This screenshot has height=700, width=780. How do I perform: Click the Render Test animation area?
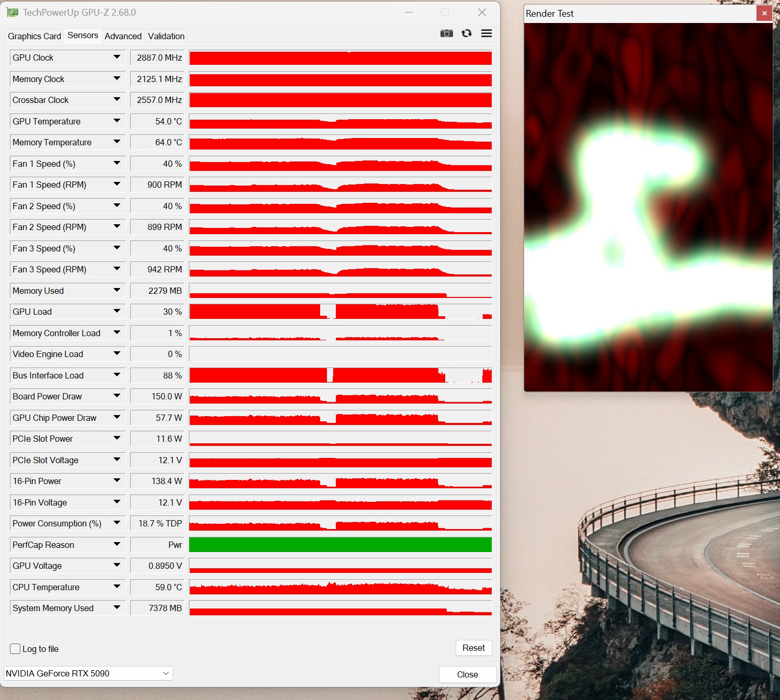pos(648,207)
